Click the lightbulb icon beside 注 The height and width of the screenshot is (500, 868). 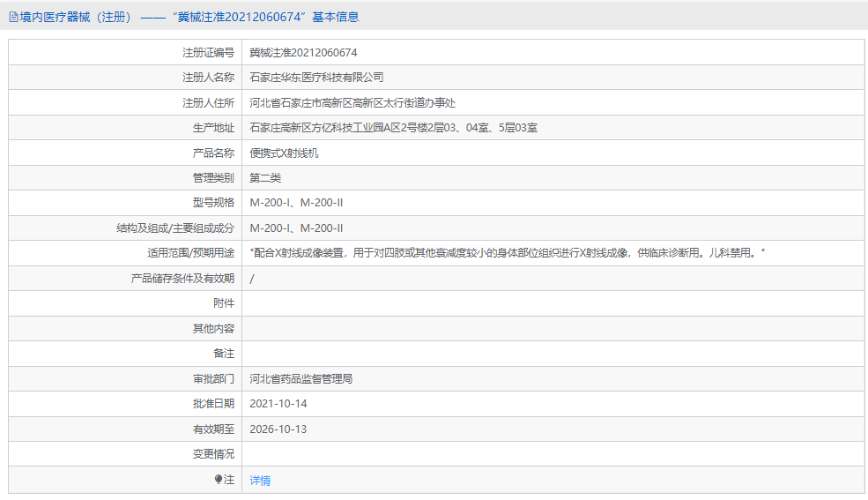point(219,479)
